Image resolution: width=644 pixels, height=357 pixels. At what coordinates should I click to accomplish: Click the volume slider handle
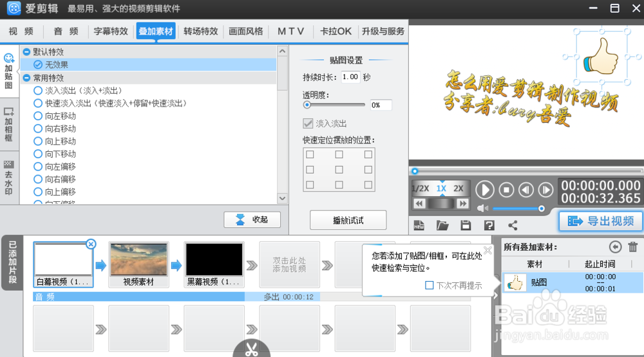pos(542,208)
